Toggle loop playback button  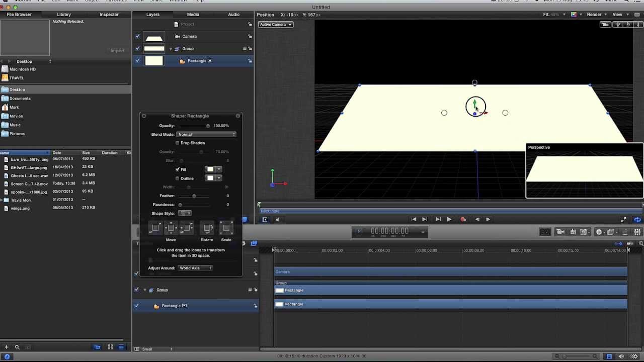637,220
